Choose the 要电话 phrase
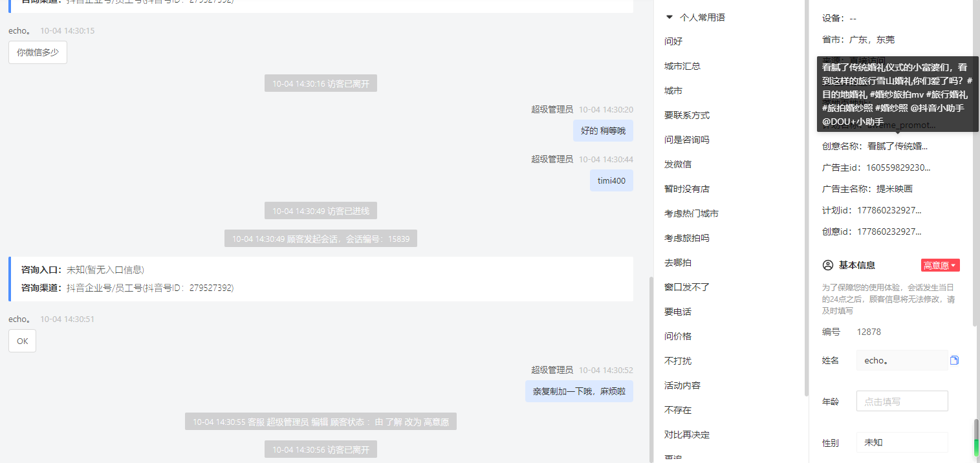The height and width of the screenshot is (463, 980). [x=678, y=312]
